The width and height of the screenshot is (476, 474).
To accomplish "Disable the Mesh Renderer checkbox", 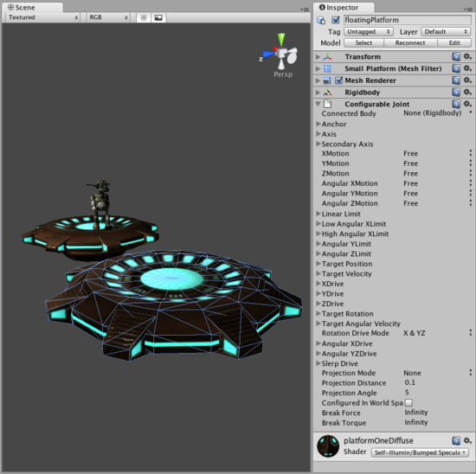I will coord(338,80).
